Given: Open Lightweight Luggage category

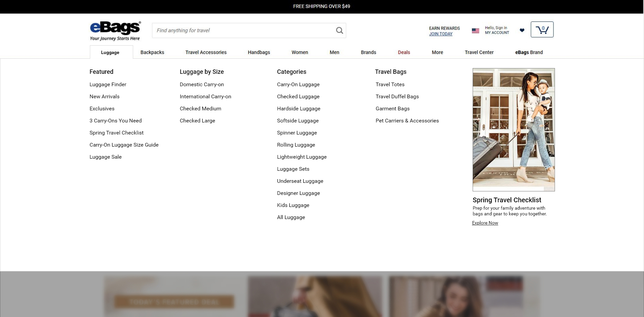Looking at the screenshot, I should coord(302,157).
